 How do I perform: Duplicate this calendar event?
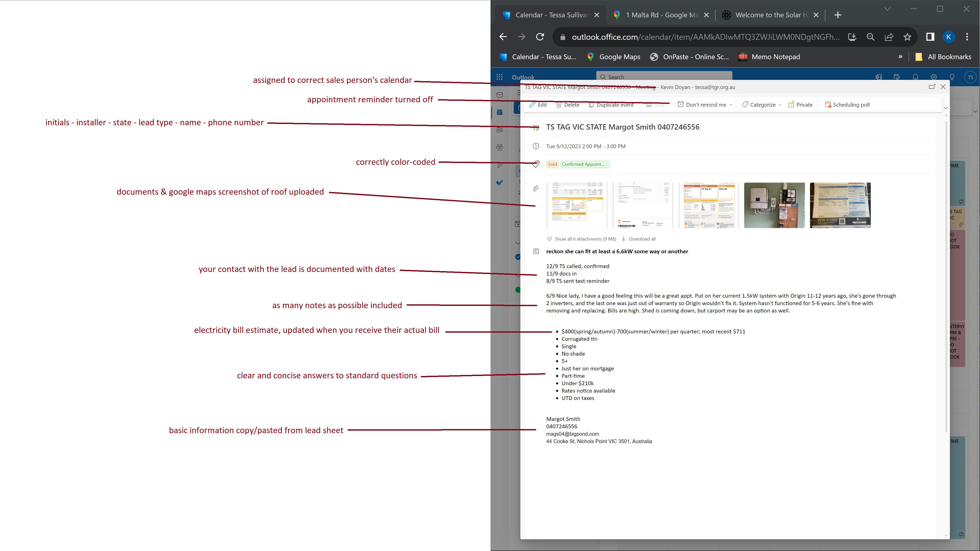click(x=611, y=105)
